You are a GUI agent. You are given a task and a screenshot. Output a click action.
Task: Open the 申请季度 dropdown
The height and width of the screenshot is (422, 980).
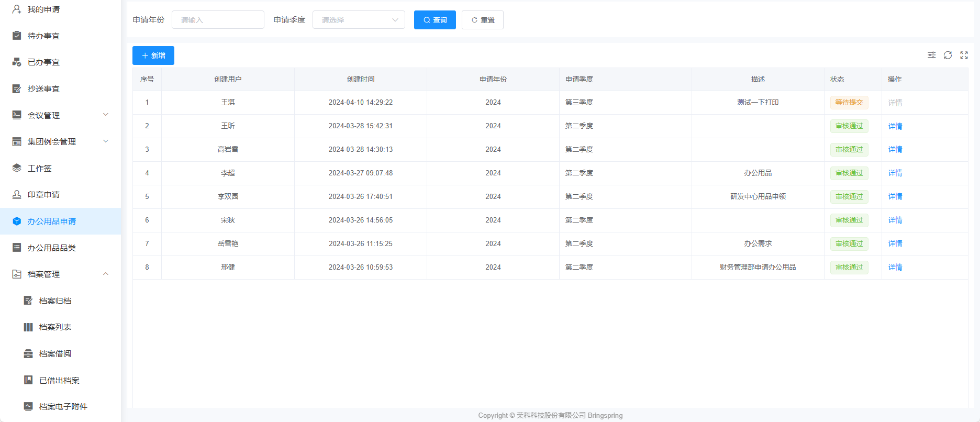click(x=359, y=20)
